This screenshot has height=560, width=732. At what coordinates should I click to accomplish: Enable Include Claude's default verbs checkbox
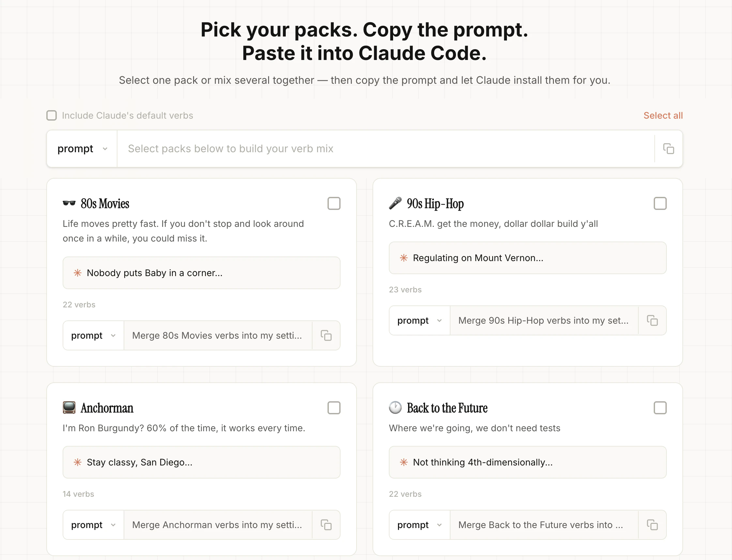(x=52, y=115)
